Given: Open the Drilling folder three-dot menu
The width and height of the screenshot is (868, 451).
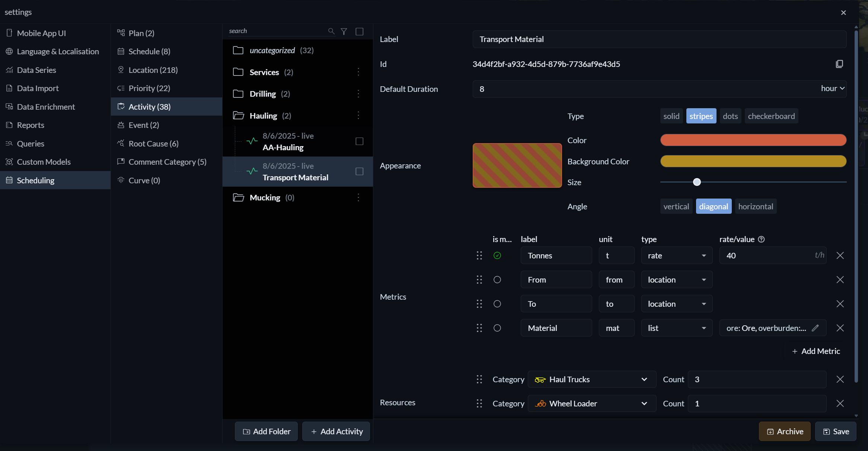Looking at the screenshot, I should [358, 94].
